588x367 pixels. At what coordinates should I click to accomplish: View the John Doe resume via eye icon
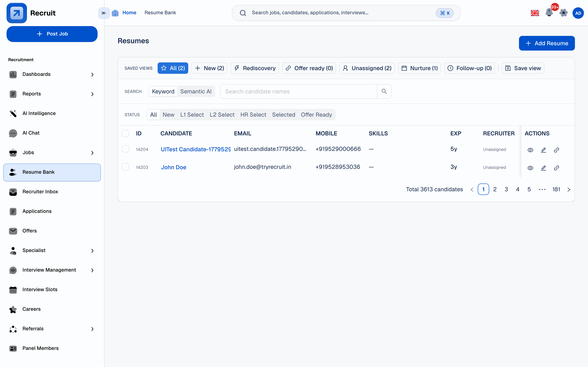[530, 168]
